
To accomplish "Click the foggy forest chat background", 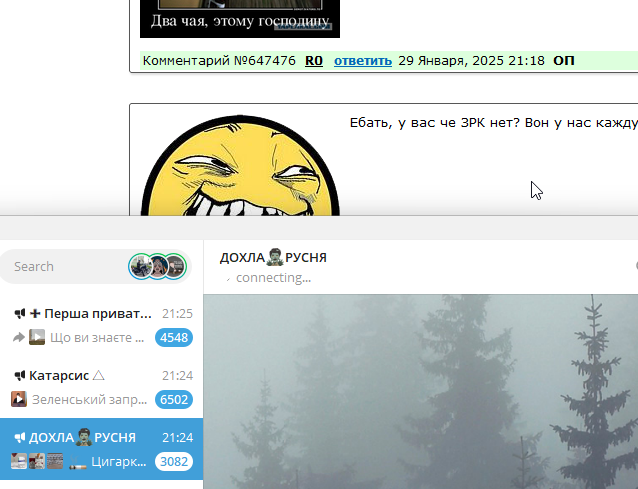I will point(420,400).
